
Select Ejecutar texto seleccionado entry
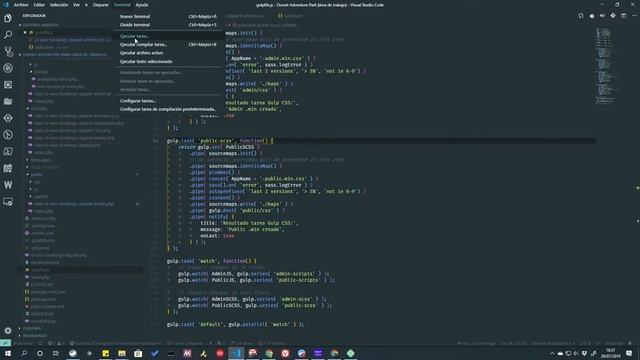[168, 62]
